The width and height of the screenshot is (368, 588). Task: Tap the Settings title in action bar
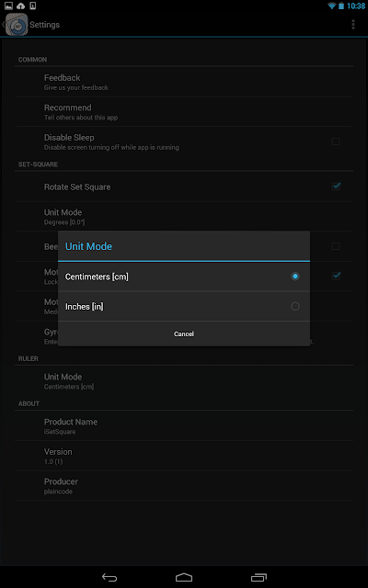click(x=45, y=25)
